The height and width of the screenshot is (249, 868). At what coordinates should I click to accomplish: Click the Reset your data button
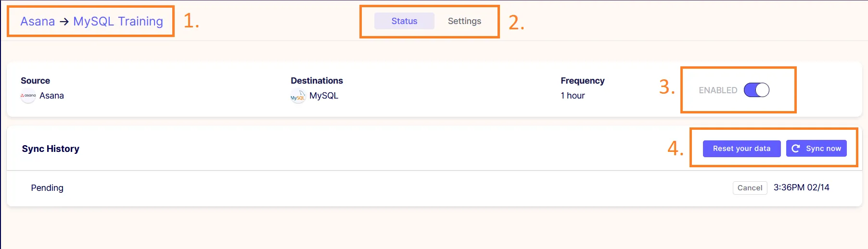click(741, 149)
